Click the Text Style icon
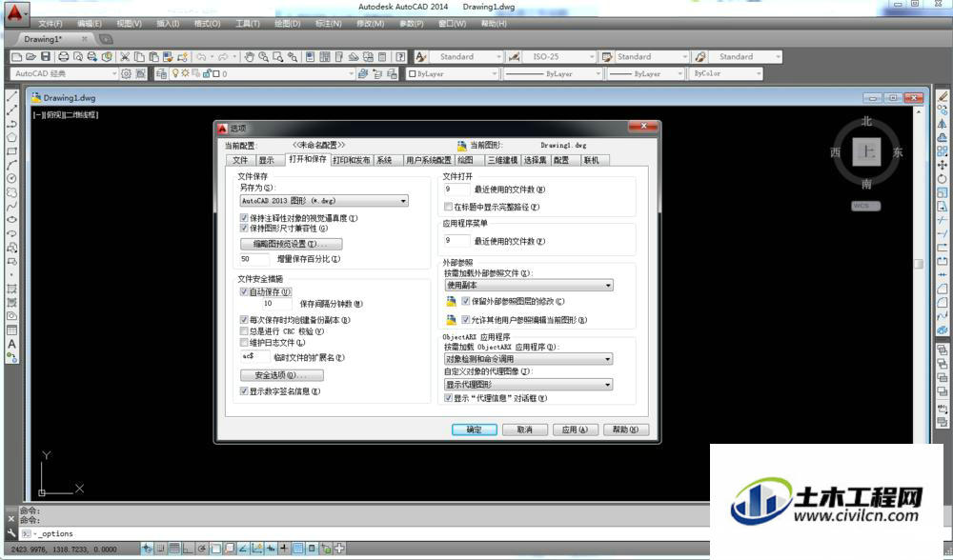Viewport: 953px width, 560px height. [420, 56]
